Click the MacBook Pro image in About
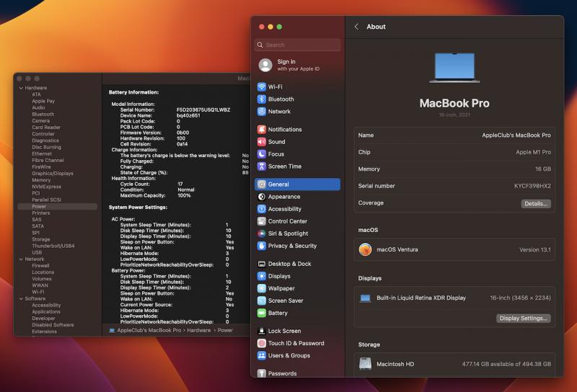The width and height of the screenshot is (577, 392). point(454,68)
